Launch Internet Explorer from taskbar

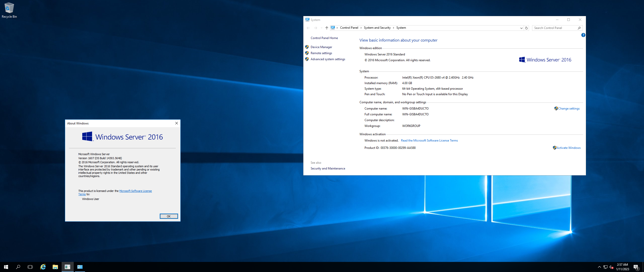(43, 267)
